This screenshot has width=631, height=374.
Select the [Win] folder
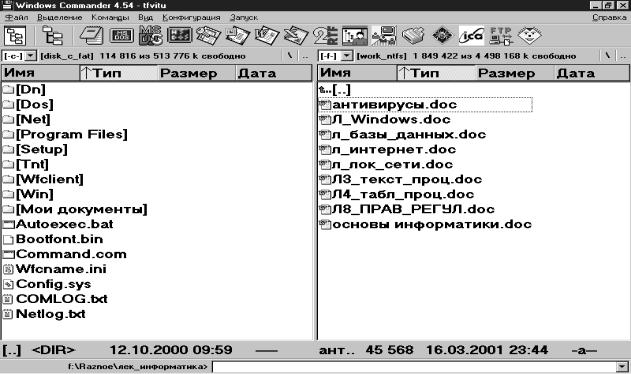pyautogui.click(x=28, y=194)
